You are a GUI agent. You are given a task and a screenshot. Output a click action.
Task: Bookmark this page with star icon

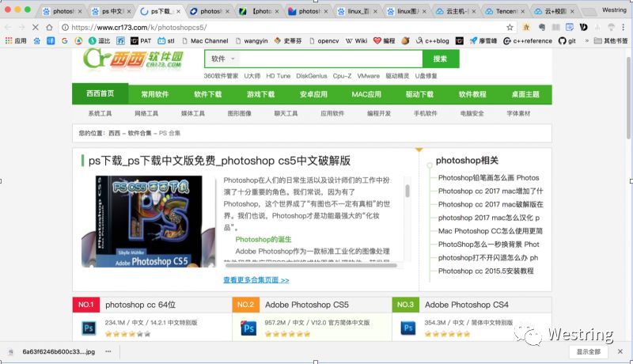click(510, 28)
